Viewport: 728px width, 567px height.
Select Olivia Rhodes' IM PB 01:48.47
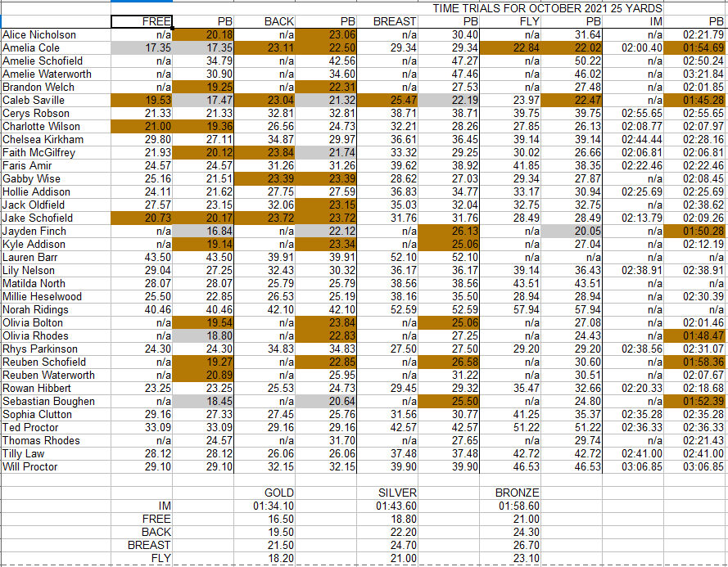(694, 335)
